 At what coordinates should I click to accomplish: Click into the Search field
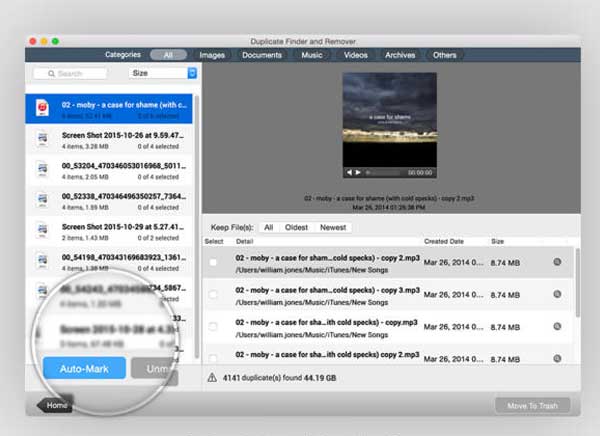point(70,73)
